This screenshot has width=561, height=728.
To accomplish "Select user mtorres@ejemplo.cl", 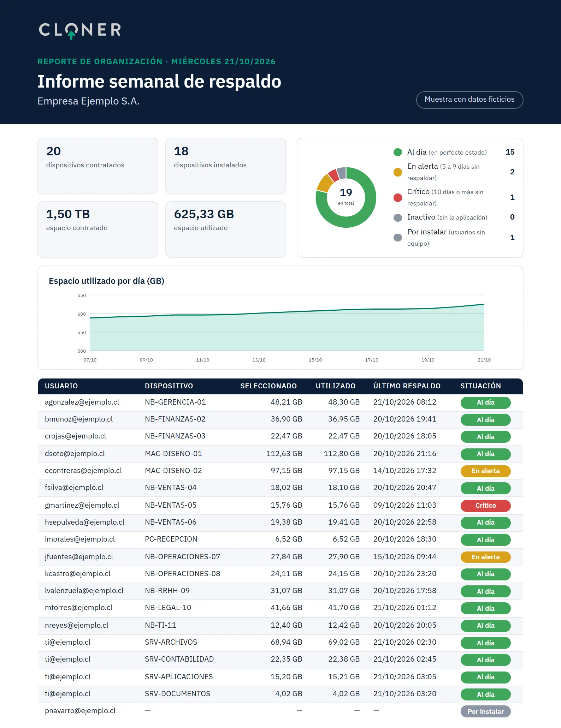I will coord(78,608).
